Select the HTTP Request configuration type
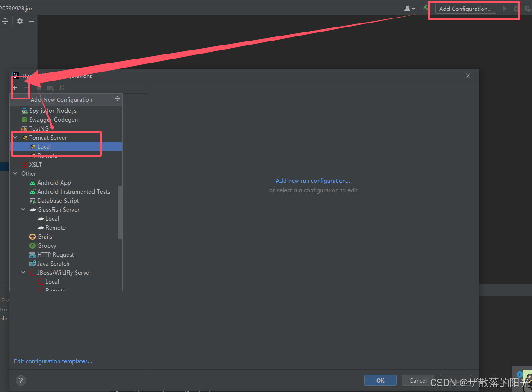 click(55, 254)
